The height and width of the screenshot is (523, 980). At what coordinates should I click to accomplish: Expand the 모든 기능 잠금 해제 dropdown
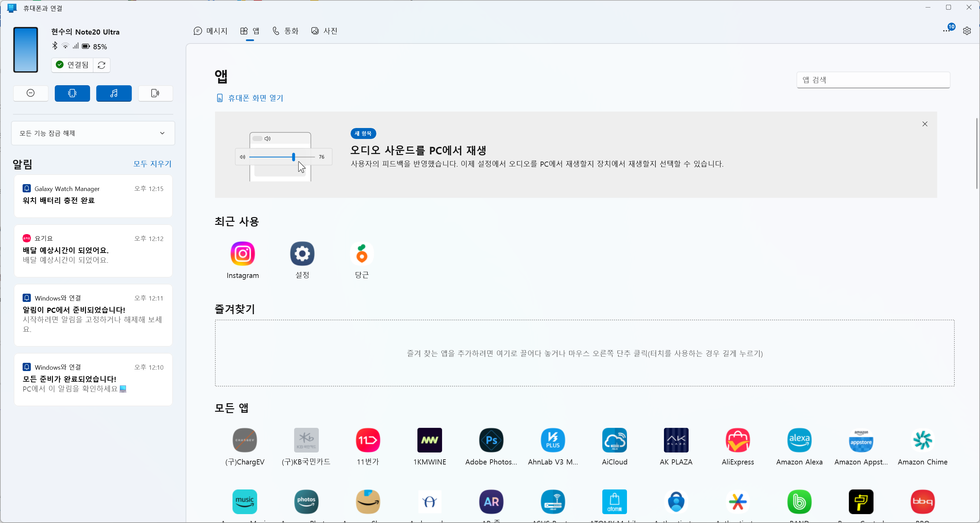coord(93,133)
